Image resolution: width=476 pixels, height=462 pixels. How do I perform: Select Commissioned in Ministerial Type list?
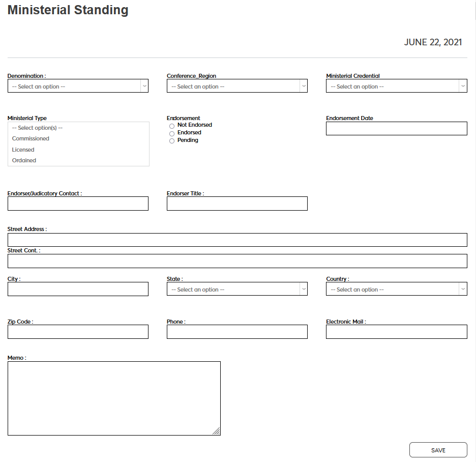tap(31, 138)
